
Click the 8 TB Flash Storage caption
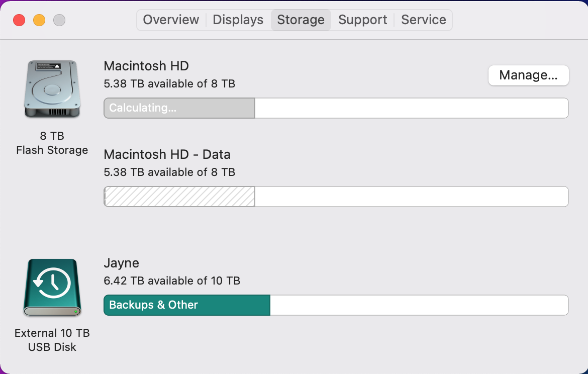(x=52, y=143)
